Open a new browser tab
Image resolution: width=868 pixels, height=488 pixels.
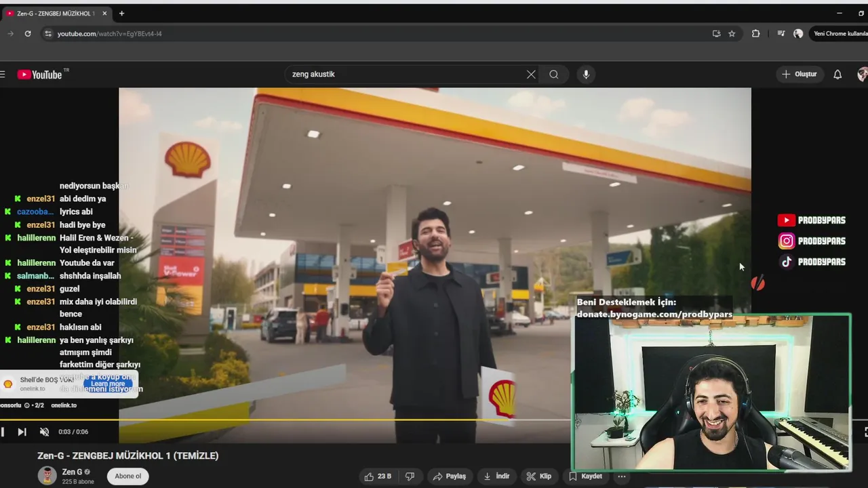point(121,14)
